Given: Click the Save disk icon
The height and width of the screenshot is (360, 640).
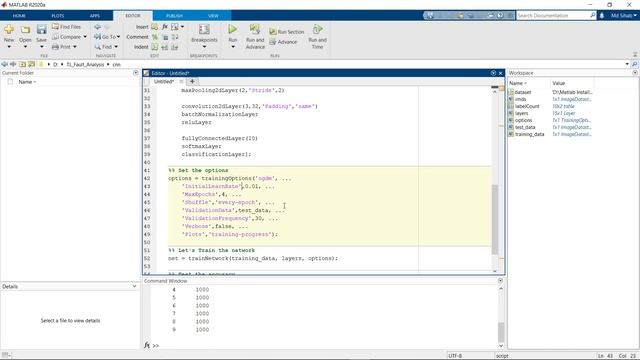Looking at the screenshot, I should tap(41, 29).
